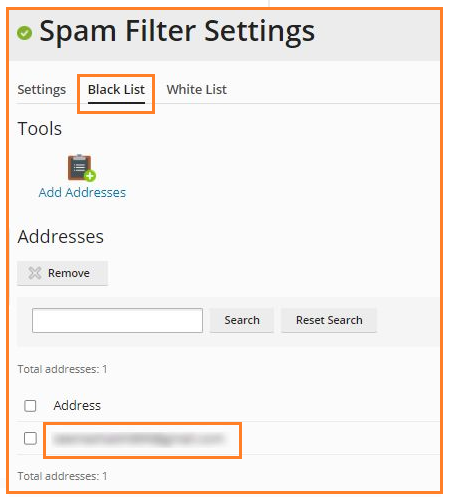Click the Tools section heading
Viewport: 451px width, 501px height.
click(40, 129)
